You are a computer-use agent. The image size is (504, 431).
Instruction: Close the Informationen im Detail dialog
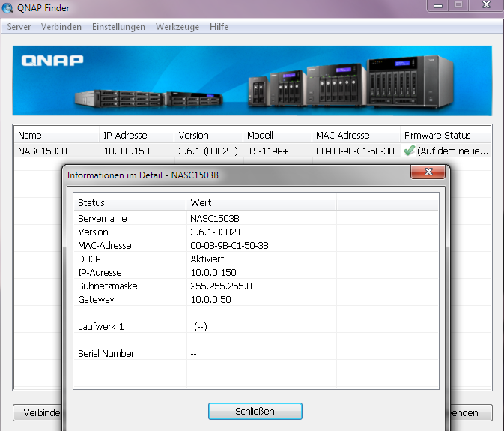[428, 172]
